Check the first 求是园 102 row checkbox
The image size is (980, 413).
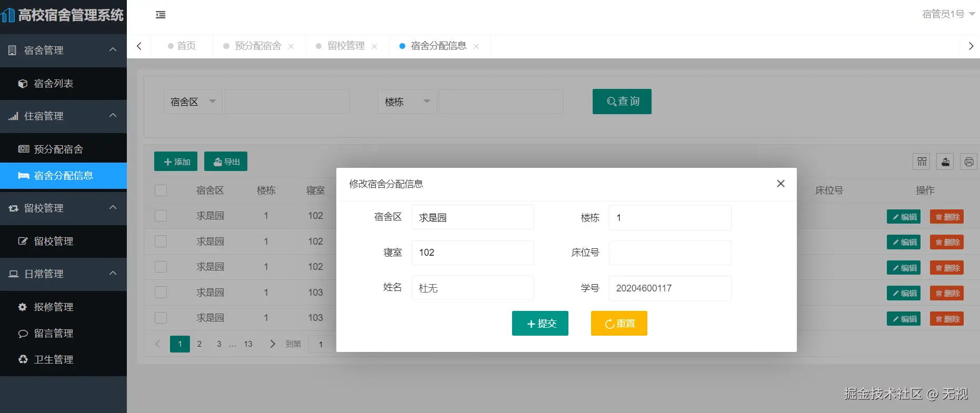tap(161, 216)
